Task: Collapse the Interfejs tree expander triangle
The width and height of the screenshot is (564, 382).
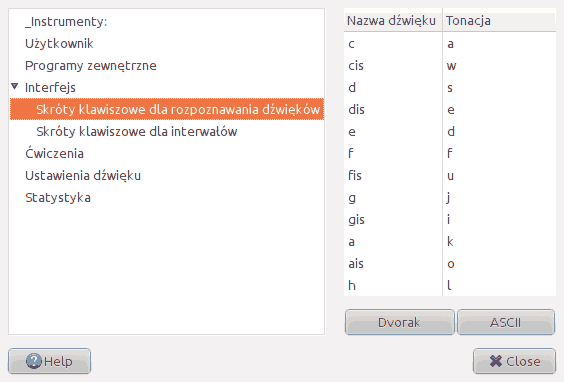Action: [15, 86]
